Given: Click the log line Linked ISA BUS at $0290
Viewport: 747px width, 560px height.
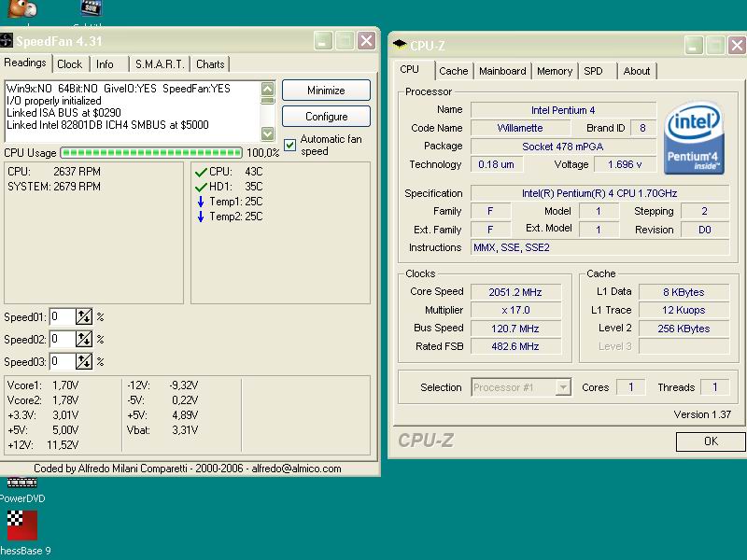Looking at the screenshot, I should pyautogui.click(x=63, y=113).
